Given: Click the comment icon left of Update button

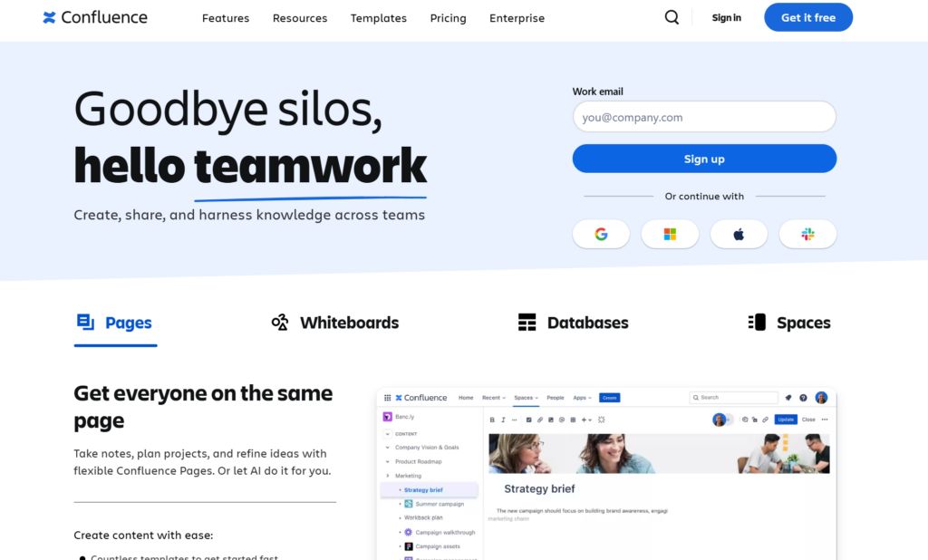Looking at the screenshot, I should (745, 420).
